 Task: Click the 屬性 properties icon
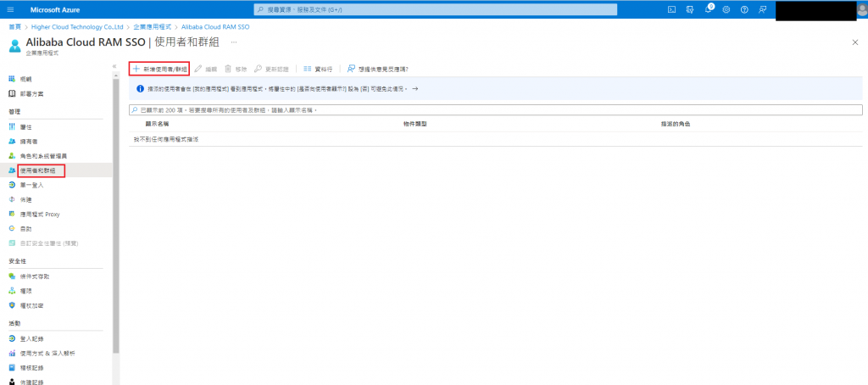point(12,127)
